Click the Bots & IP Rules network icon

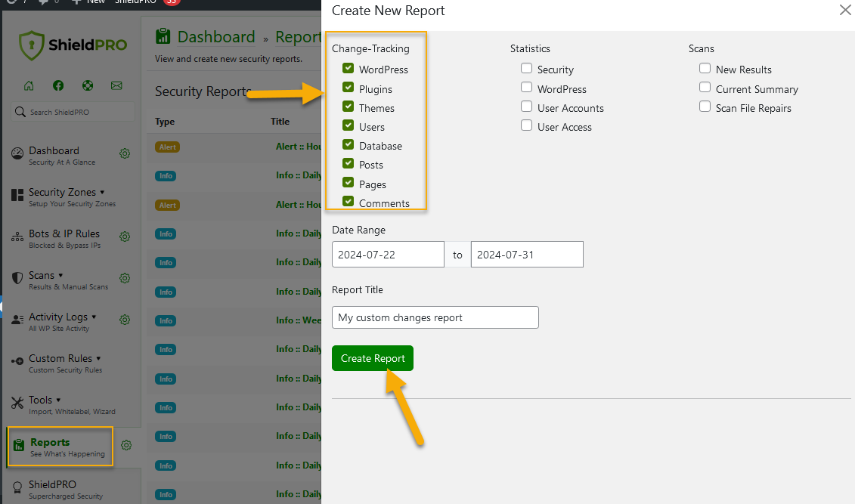(17, 237)
